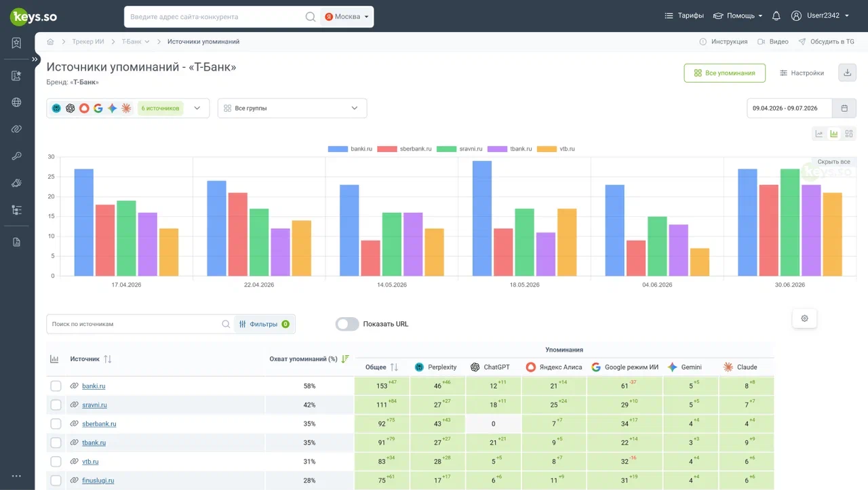Toggle banki.ru series in the chart legend
This screenshot has height=490, width=868.
click(x=351, y=148)
